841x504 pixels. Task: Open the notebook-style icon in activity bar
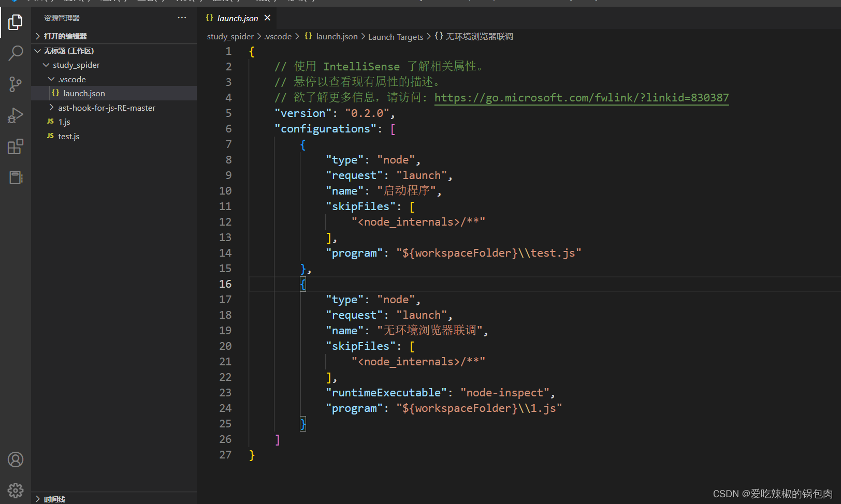click(16, 177)
